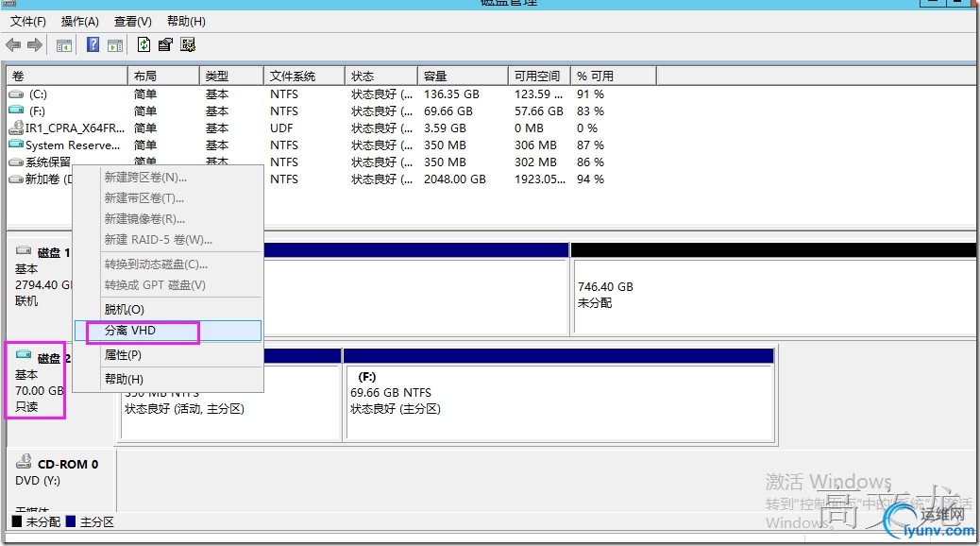Screen dimensions: 980x546
Task: Click the DVD (Y:) label
Action: point(38,480)
